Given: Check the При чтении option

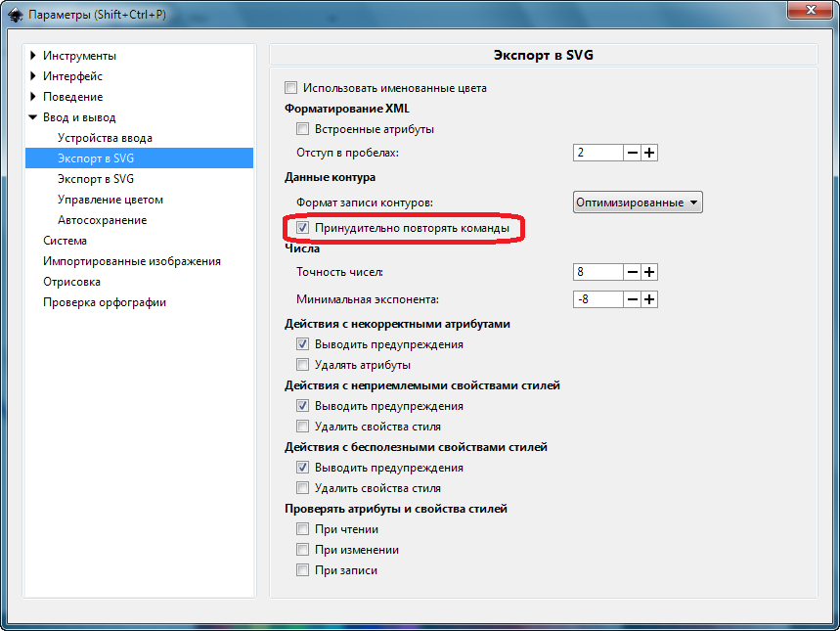Looking at the screenshot, I should pos(302,529).
